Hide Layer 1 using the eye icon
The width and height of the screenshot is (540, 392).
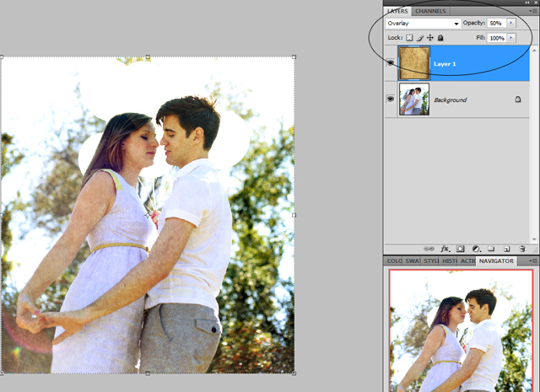[x=391, y=63]
